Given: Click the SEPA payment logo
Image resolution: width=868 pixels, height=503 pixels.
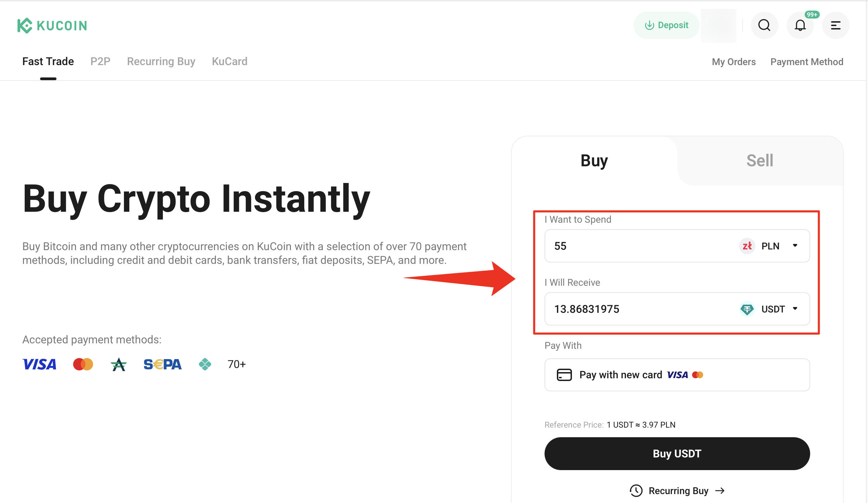Looking at the screenshot, I should (x=162, y=364).
